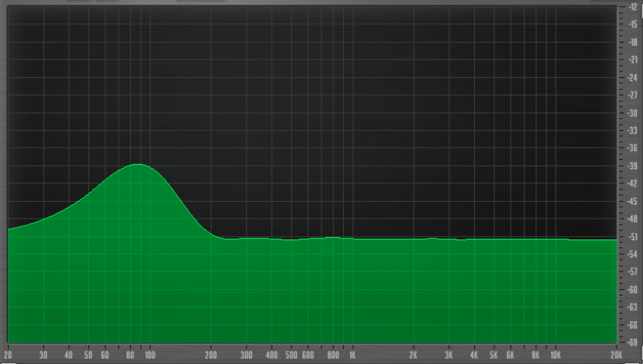Image resolution: width=643 pixels, height=364 pixels.
Task: Click the 800 frequency axis label
Action: point(333,354)
